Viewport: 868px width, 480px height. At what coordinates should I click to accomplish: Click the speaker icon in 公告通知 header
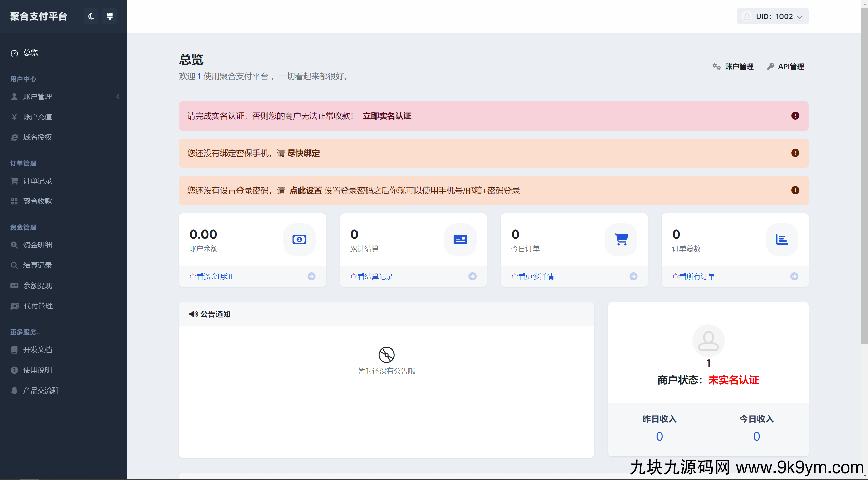194,314
